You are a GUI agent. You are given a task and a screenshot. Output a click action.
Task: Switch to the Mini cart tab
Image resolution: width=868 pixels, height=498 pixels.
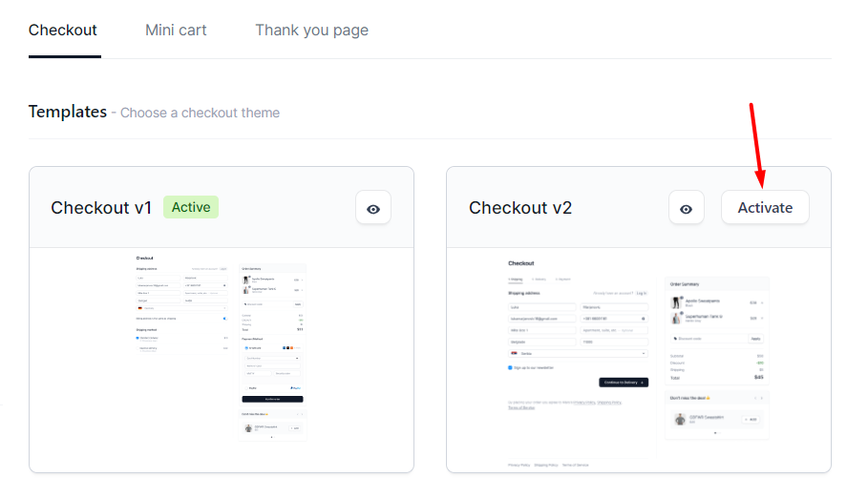pyautogui.click(x=176, y=30)
